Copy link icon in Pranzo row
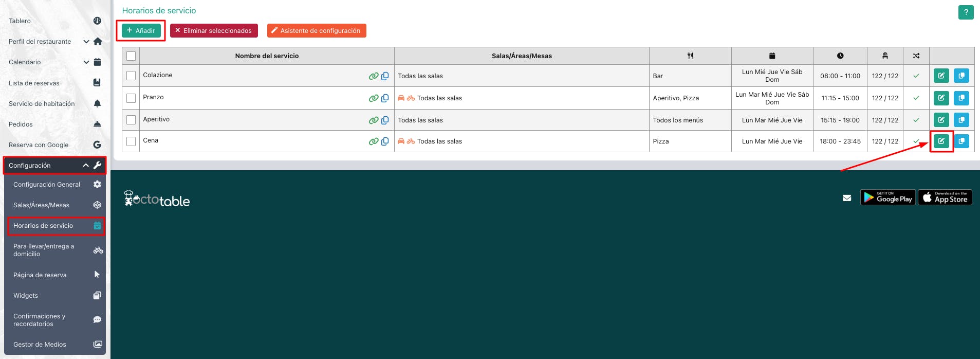Image resolution: width=980 pixels, height=359 pixels. (x=385, y=98)
